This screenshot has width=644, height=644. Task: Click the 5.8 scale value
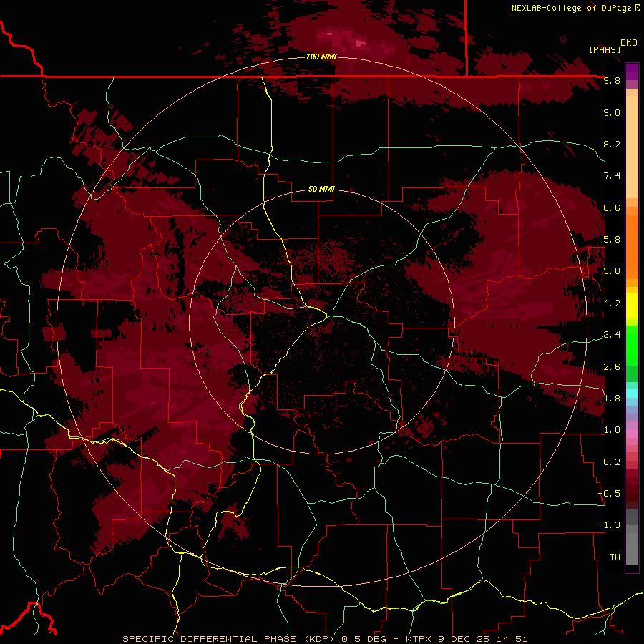tap(612, 240)
